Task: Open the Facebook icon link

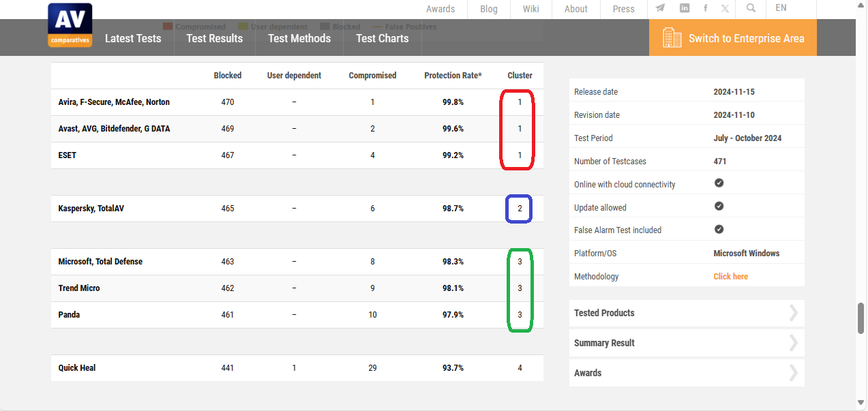Action: click(705, 8)
